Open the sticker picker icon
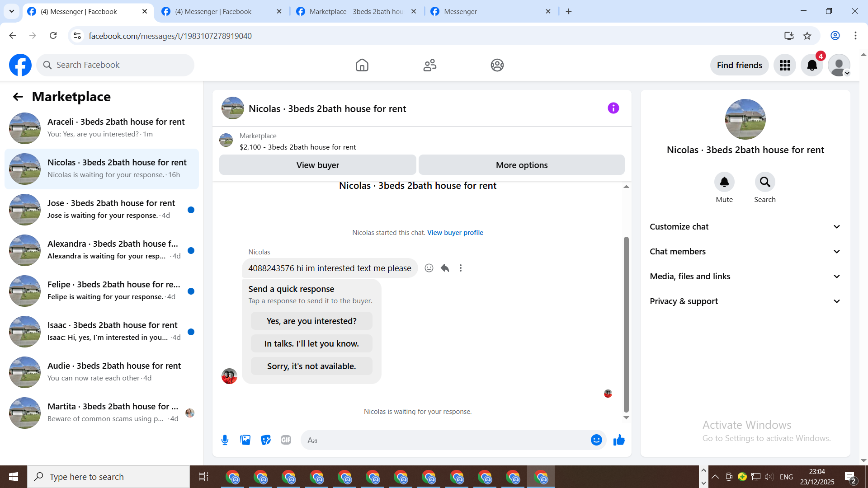 (266, 440)
